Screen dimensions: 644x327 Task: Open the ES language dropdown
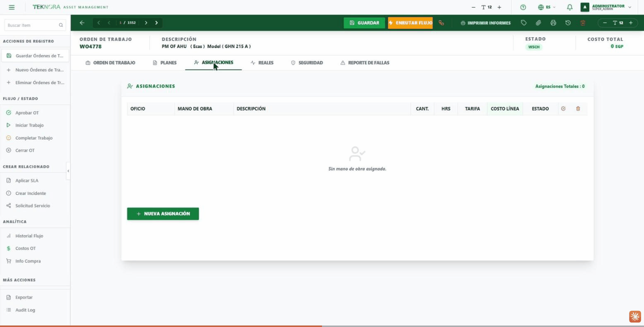[547, 7]
